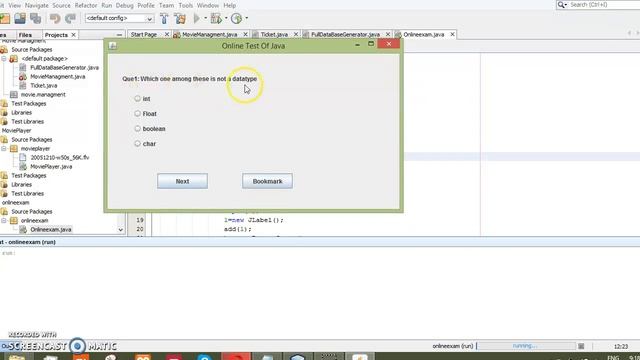Open the View menu

[14, 5]
